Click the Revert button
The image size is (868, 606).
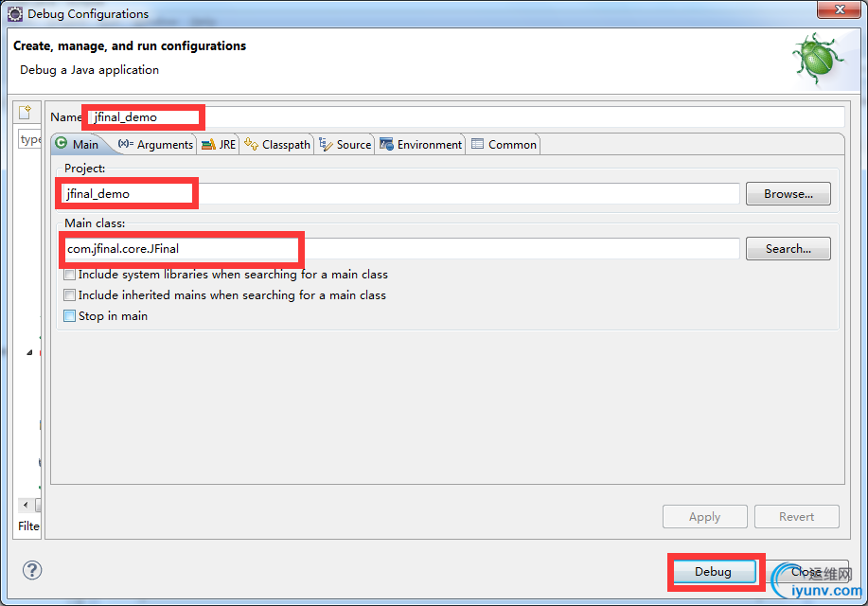[797, 516]
